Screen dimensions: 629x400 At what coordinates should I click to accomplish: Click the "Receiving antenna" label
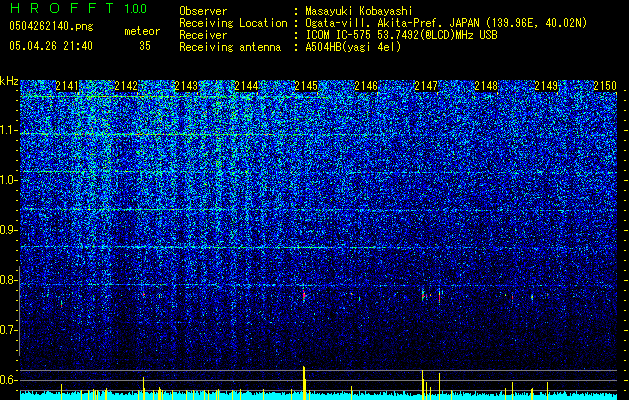point(230,47)
